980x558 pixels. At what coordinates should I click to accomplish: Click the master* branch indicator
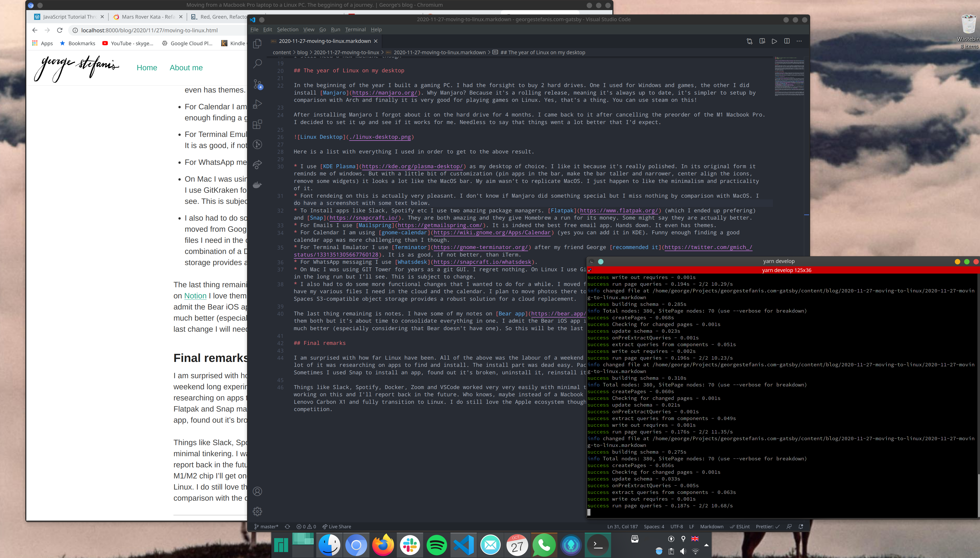[266, 526]
